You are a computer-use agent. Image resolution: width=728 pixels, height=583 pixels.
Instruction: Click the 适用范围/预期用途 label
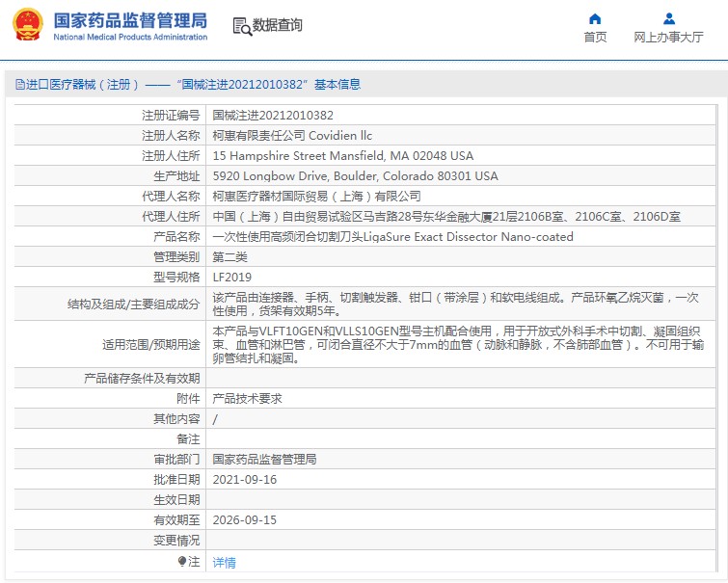coord(151,345)
